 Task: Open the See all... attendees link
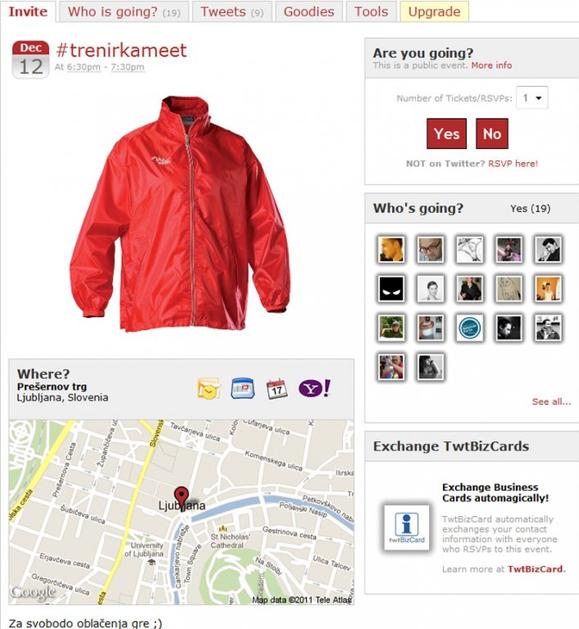pyautogui.click(x=551, y=402)
